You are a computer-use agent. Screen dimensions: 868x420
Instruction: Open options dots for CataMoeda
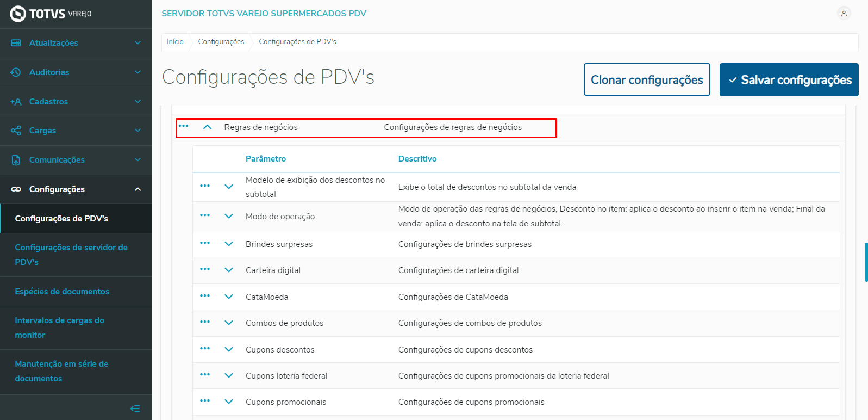click(205, 295)
